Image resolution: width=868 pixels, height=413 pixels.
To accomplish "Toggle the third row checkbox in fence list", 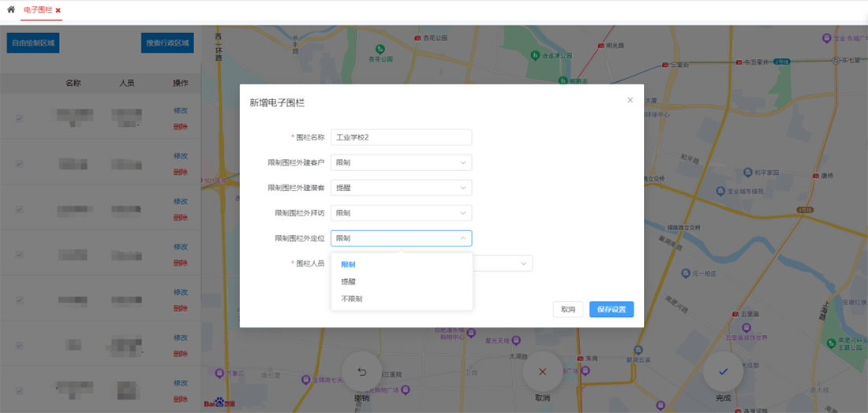I will click(x=20, y=209).
